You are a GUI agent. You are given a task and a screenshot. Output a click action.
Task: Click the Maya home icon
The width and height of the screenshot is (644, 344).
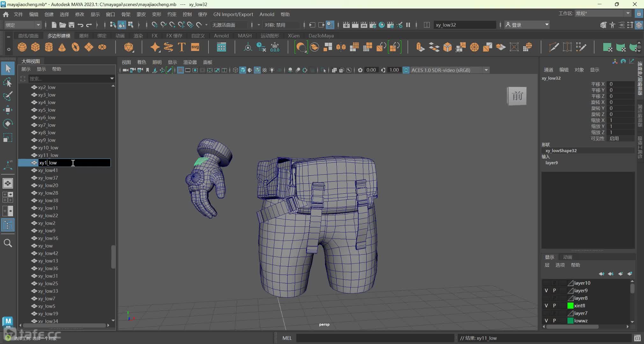pyautogui.click(x=6, y=14)
